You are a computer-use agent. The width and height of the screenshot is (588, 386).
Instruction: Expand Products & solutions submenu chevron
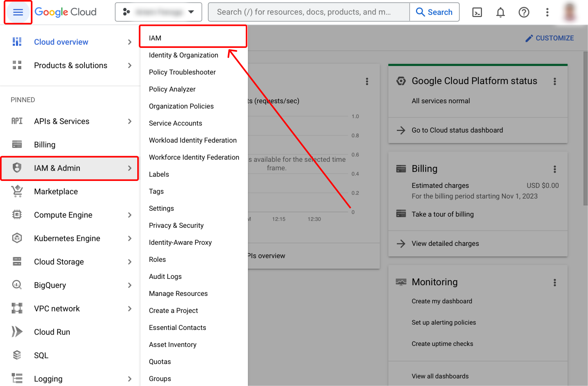click(130, 66)
